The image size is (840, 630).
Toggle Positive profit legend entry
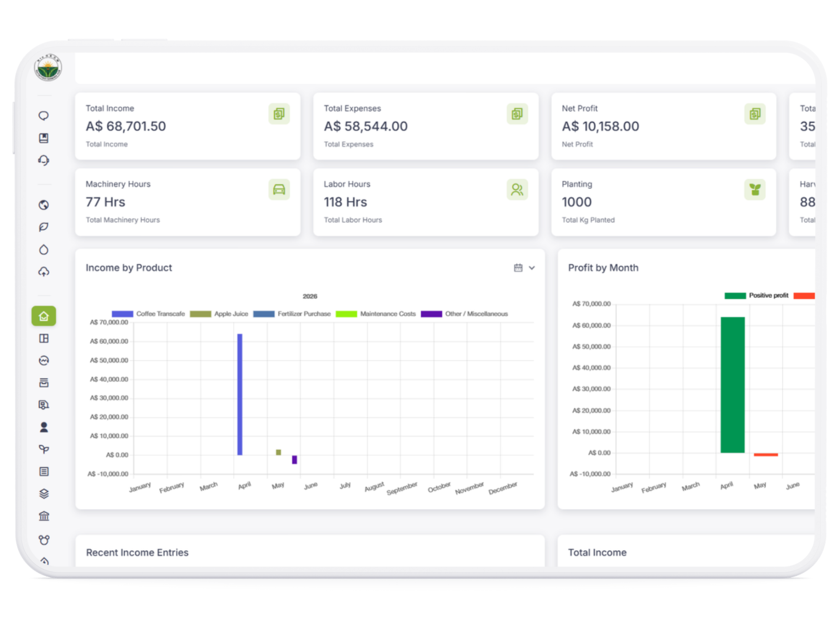pos(756,296)
